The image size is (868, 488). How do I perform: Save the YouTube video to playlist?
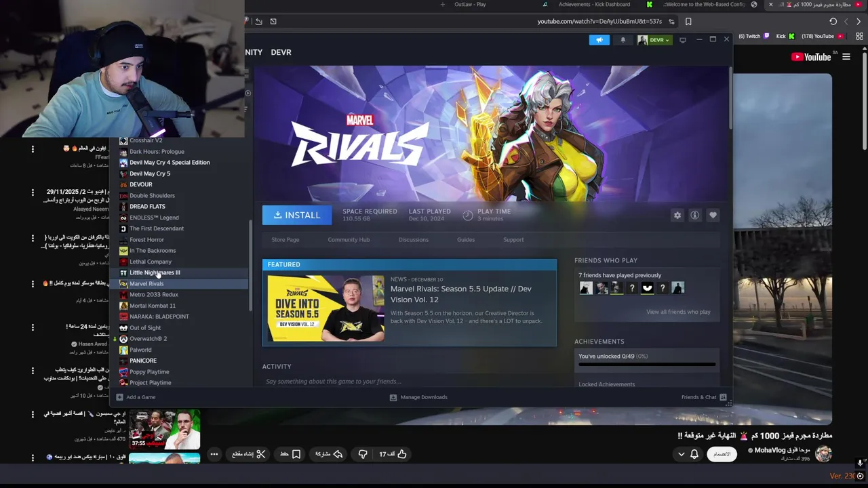point(290,454)
